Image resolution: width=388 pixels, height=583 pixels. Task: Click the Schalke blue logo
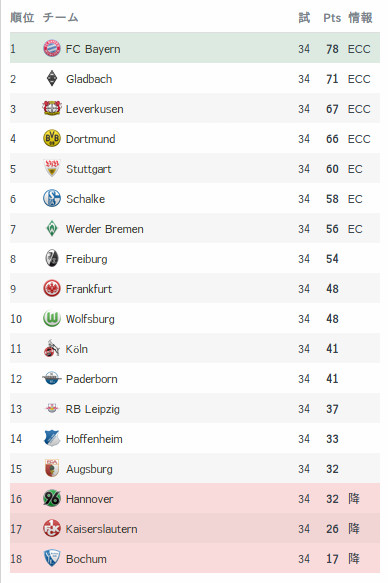(52, 199)
